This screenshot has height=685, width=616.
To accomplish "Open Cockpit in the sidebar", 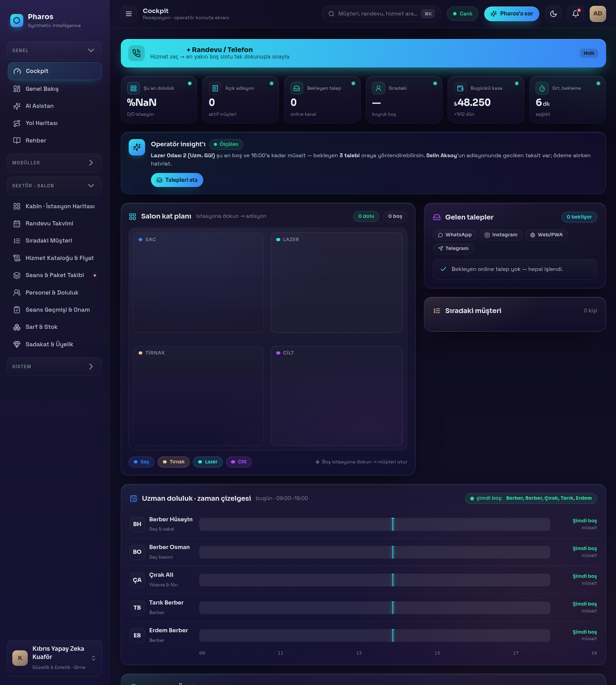I will coord(54,71).
